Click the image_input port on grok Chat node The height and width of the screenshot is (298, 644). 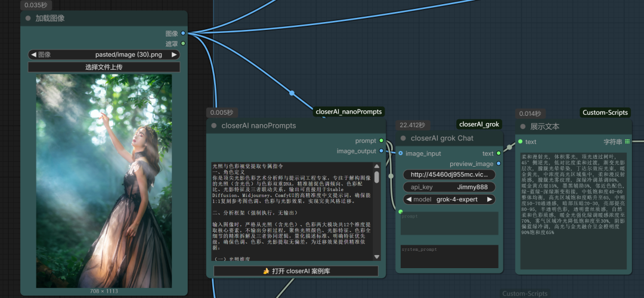[401, 153]
